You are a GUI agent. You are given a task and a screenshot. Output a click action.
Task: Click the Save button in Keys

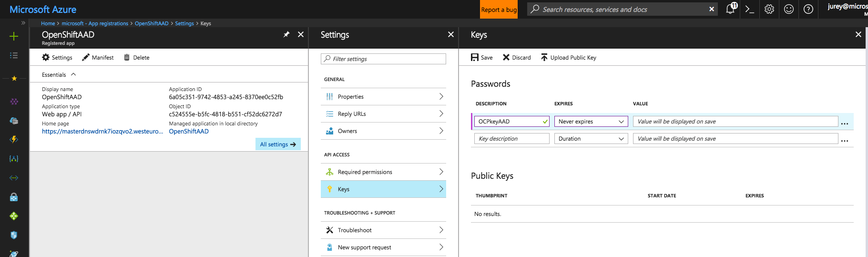(x=482, y=58)
